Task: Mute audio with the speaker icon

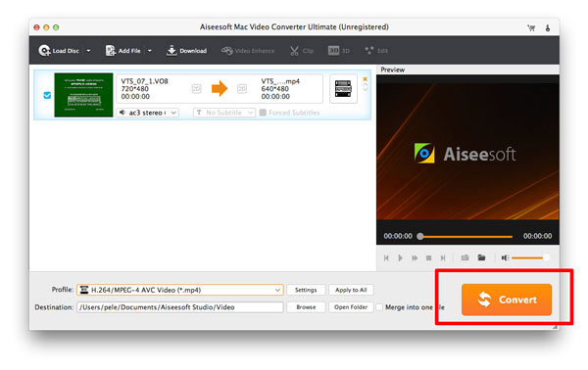Action: [505, 257]
